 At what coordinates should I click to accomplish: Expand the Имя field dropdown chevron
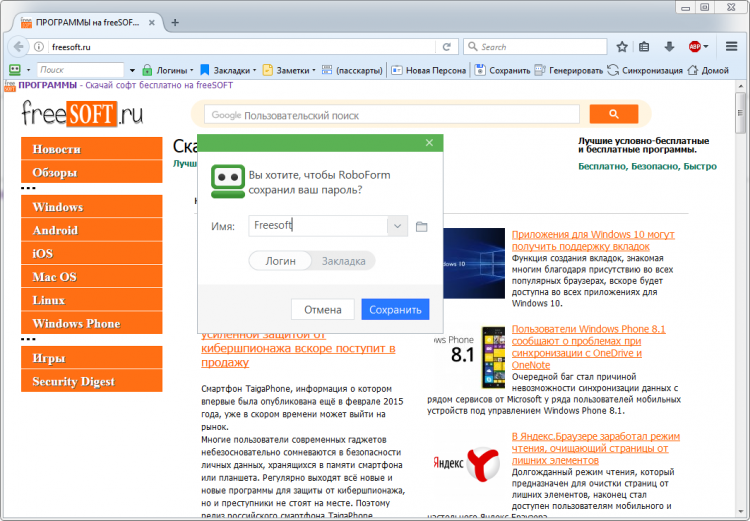397,226
